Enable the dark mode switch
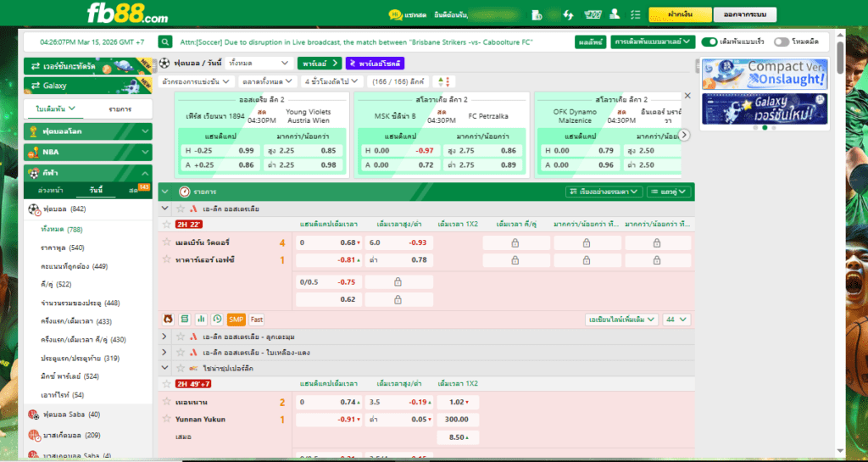868x462 pixels. [x=781, y=42]
